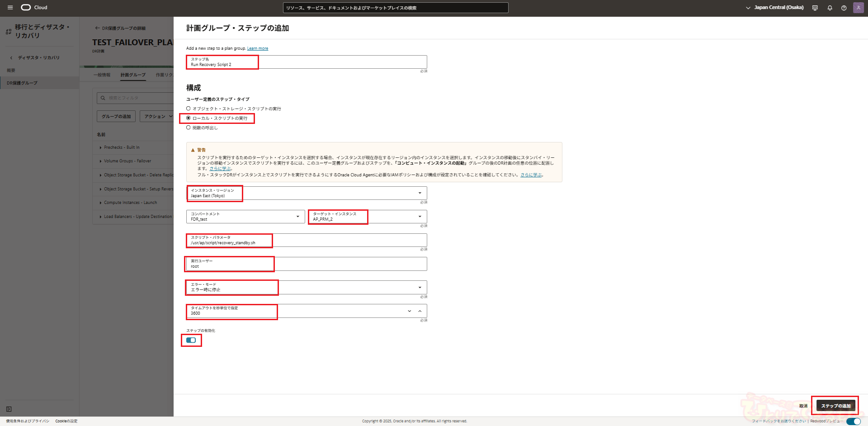Viewport: 868px width, 426px height.
Task: Open the エラー・モード dropdown
Action: 420,288
